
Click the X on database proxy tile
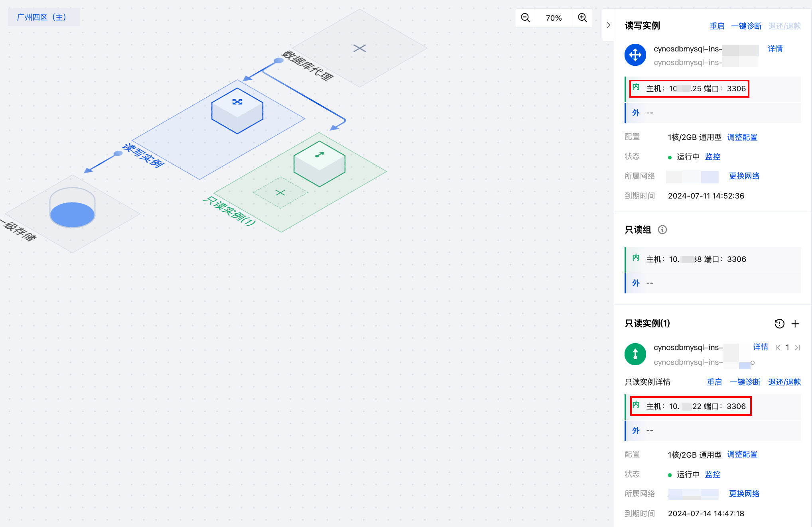(359, 48)
